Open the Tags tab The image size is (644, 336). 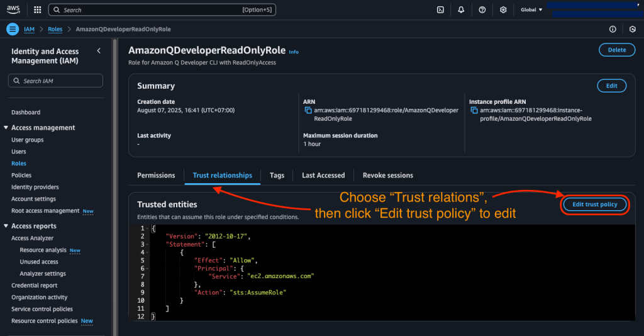277,176
